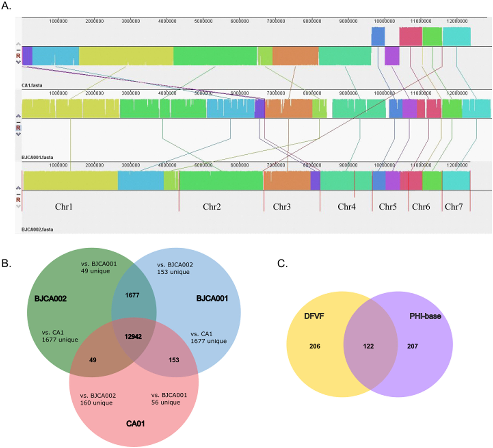
Task: Click move-down arrow for BJCA002.fasta genome
Action: (18, 206)
